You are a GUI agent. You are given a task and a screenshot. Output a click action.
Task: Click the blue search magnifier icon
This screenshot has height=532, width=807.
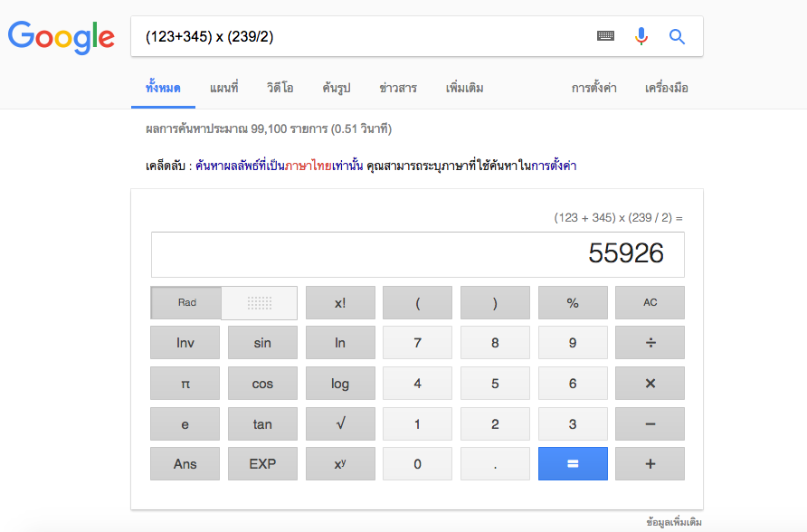tap(677, 36)
